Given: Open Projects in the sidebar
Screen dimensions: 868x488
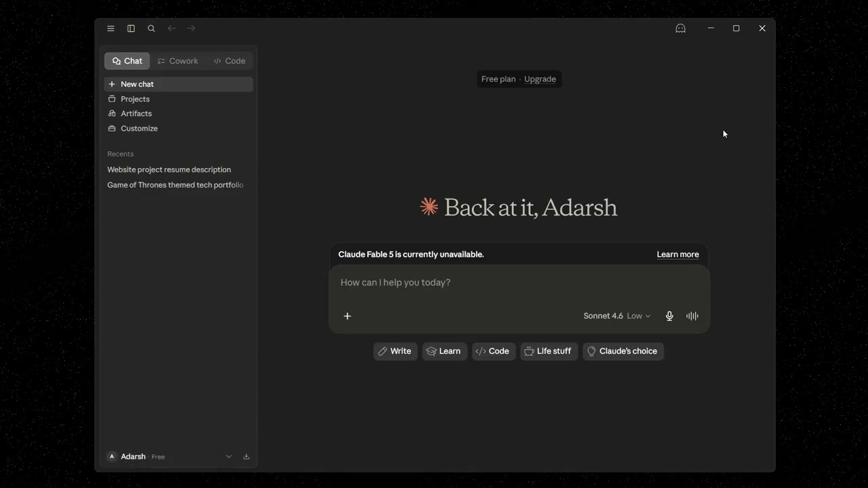Looking at the screenshot, I should point(178,99).
